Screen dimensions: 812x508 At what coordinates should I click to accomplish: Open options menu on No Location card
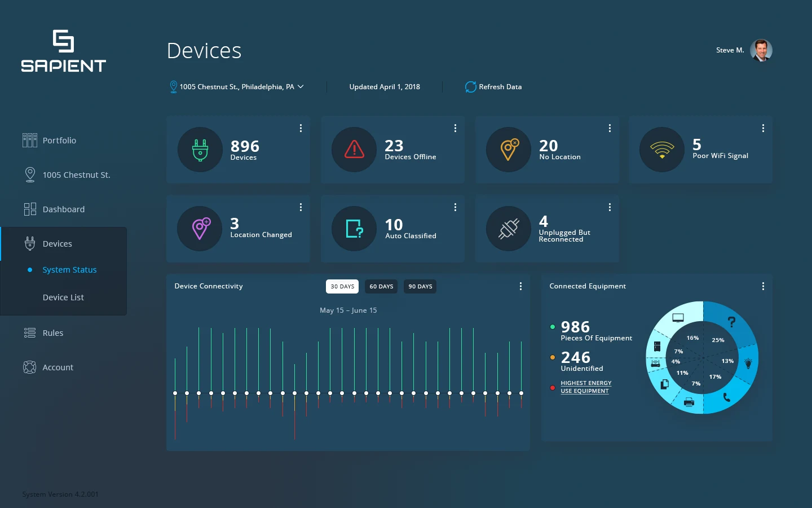coord(610,128)
